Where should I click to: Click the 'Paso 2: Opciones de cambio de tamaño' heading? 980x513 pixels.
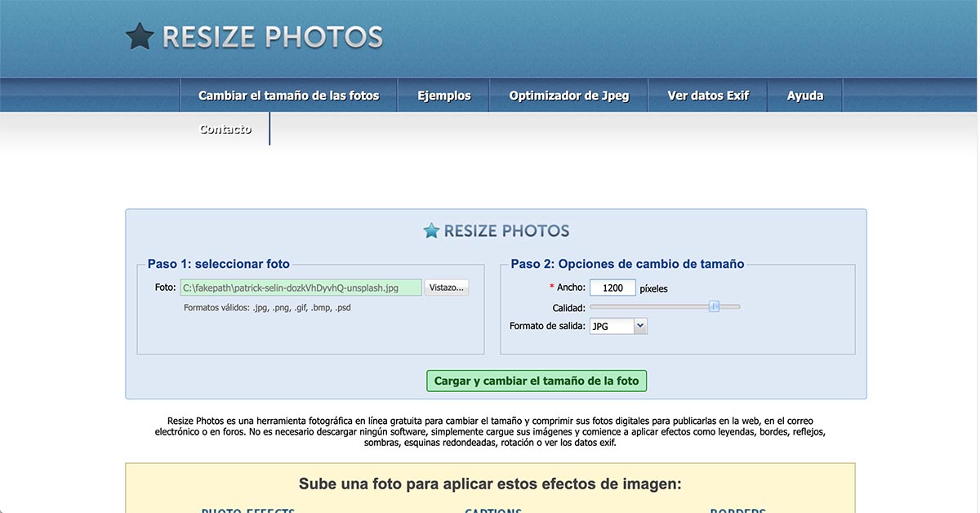tap(627, 264)
